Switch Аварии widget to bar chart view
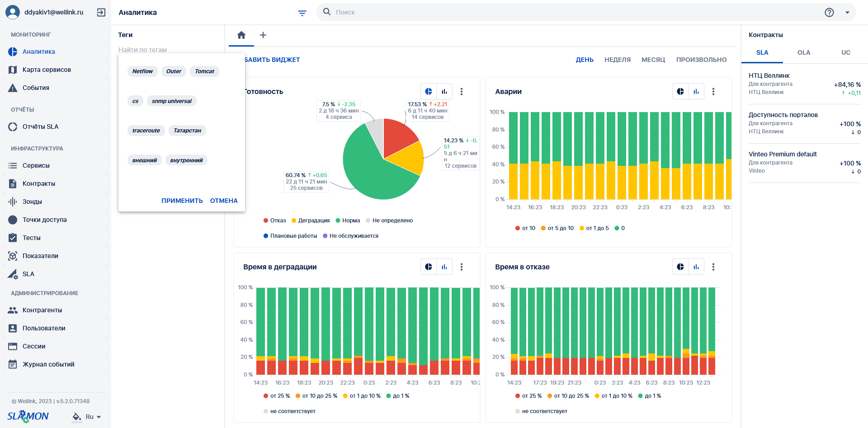This screenshot has width=868, height=428. (x=696, y=91)
